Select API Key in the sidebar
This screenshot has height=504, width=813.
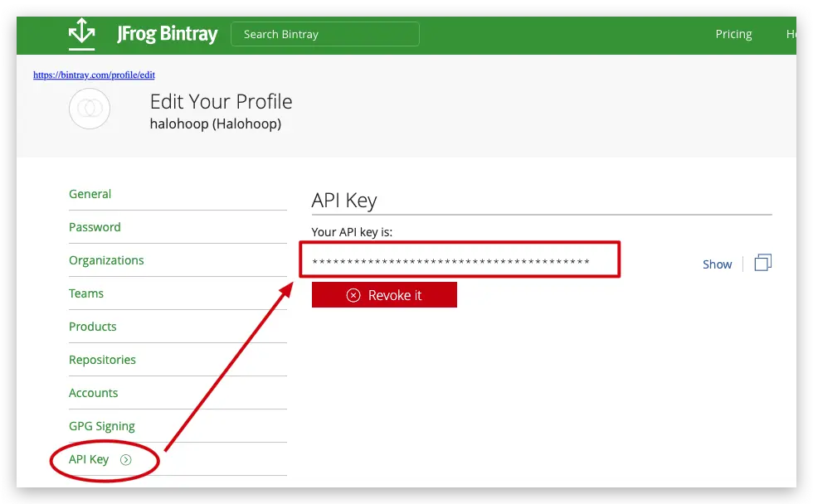(x=89, y=459)
